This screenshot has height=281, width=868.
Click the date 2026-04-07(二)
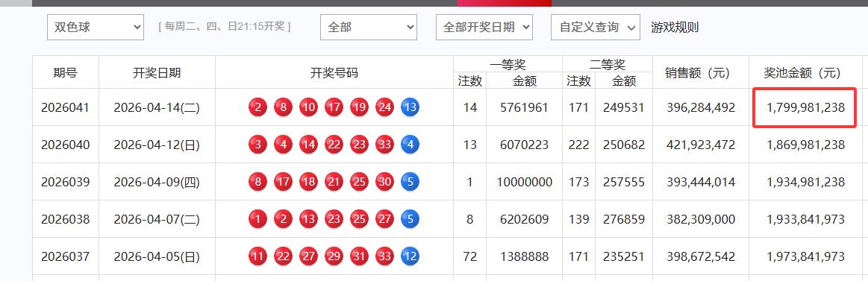click(157, 220)
